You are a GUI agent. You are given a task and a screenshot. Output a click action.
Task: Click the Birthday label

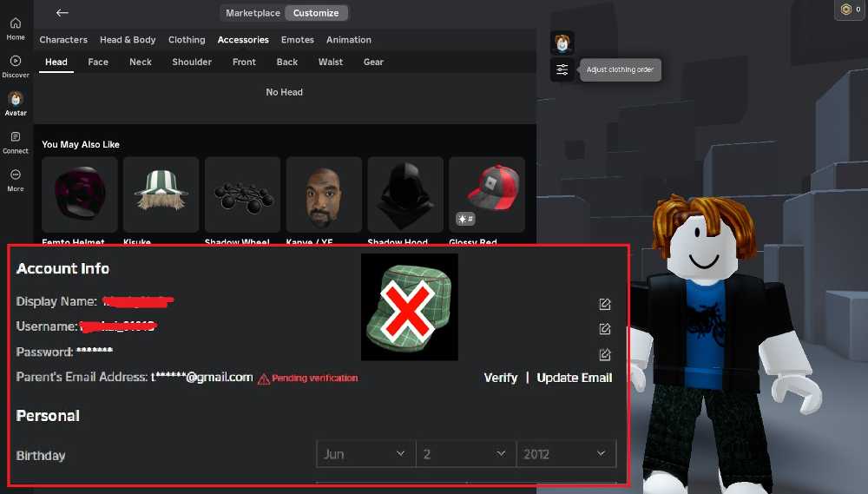click(x=41, y=456)
